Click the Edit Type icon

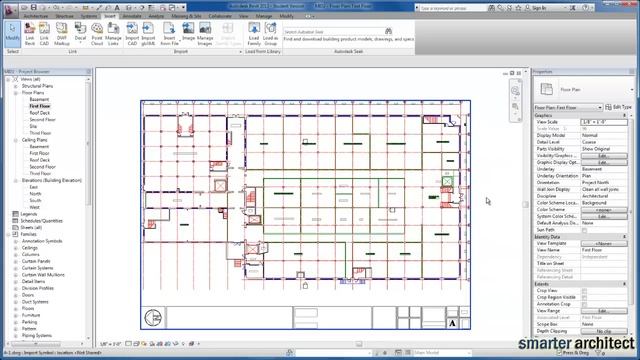pos(608,107)
